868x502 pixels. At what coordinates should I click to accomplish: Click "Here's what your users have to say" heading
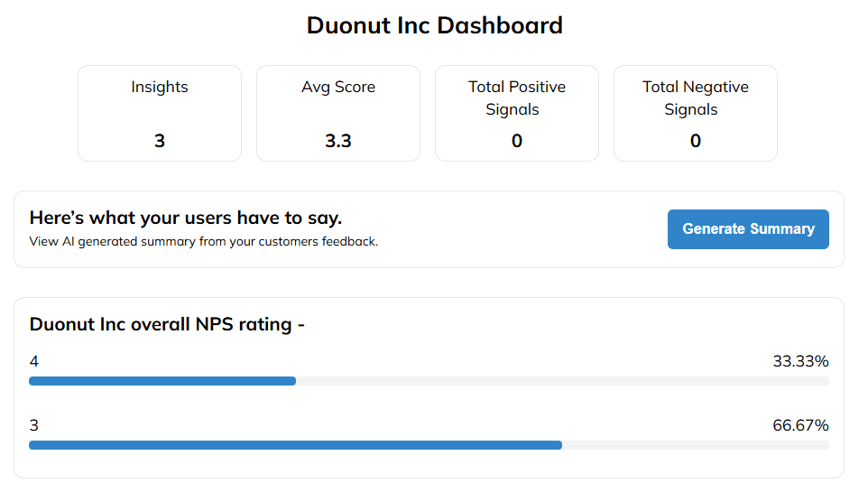coord(186,218)
